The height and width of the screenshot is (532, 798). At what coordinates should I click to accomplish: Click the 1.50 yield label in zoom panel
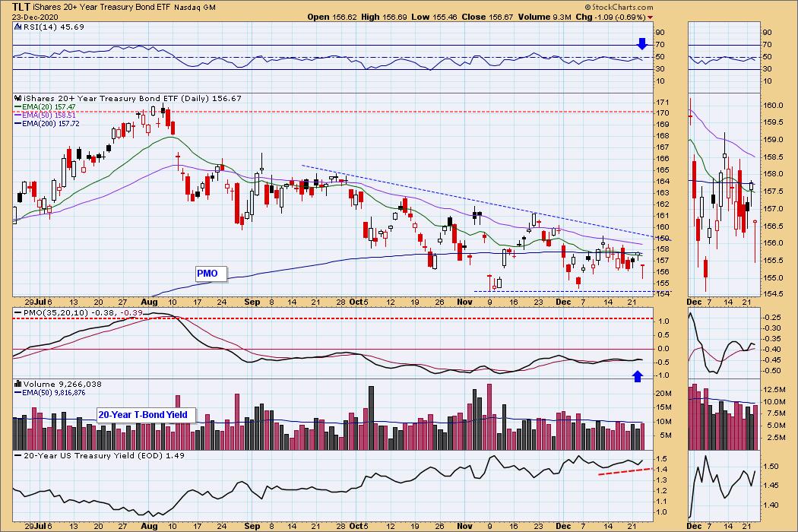(x=771, y=467)
